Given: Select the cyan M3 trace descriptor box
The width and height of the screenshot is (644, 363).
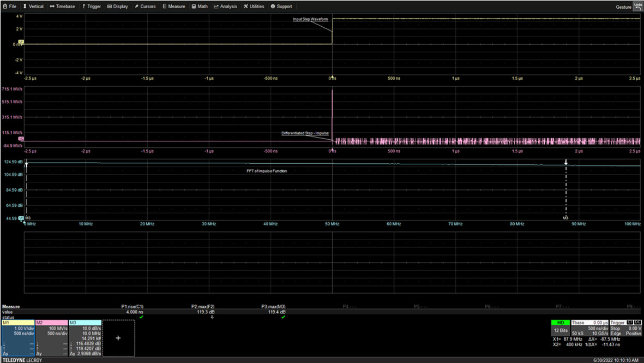Looking at the screenshot, I should pyautogui.click(x=85, y=338).
